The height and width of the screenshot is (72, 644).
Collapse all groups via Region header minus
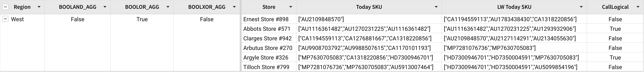coord(5,7)
